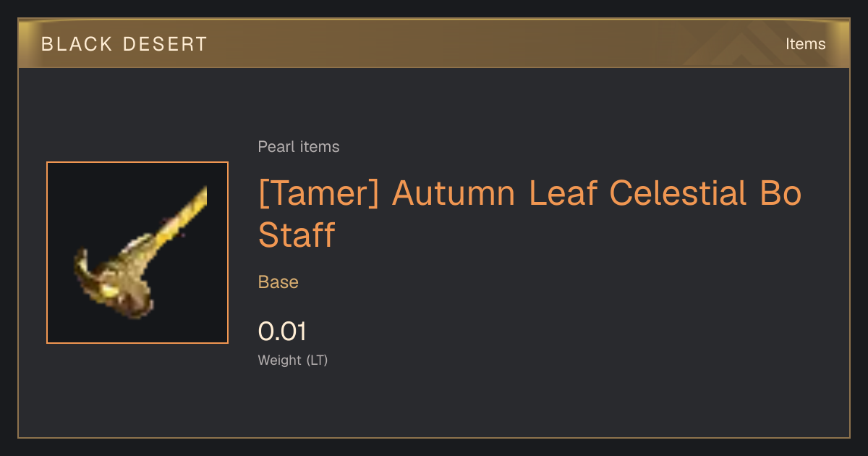Click the Autumn Leaf Celestial Bo item title

pyautogui.click(x=529, y=214)
